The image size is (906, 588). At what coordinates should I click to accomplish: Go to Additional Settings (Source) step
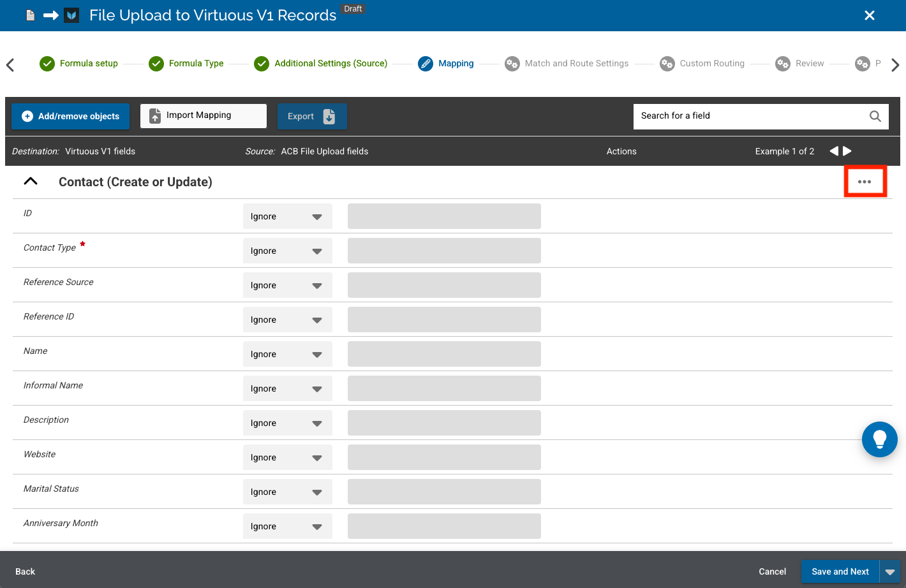(330, 63)
